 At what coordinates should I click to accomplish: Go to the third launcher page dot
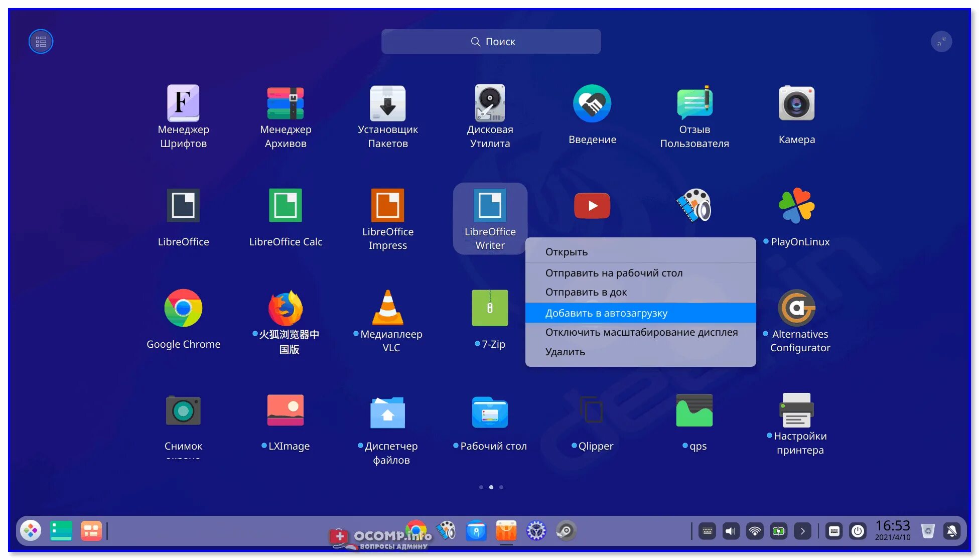coord(501,487)
